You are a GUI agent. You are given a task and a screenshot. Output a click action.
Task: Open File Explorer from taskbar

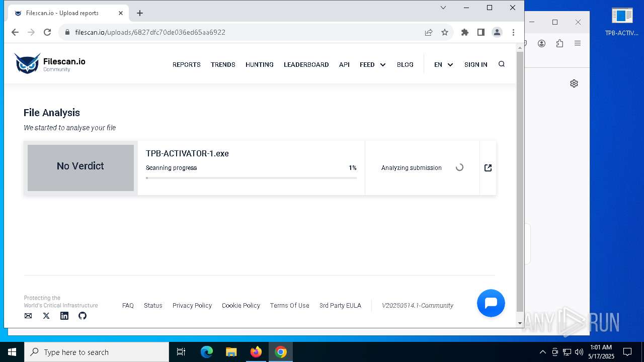(231, 352)
